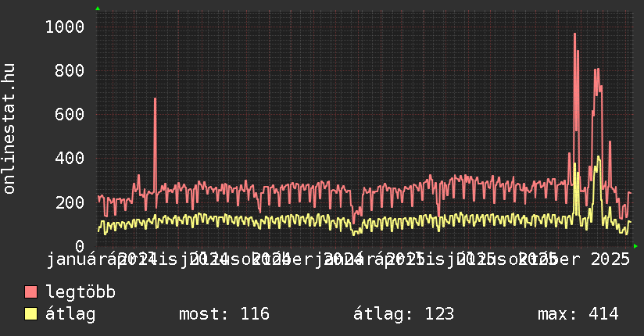Screen dimensions: 644x336
Task: Click the rightmost 2025 x-axis label
Action: pyautogui.click(x=610, y=259)
